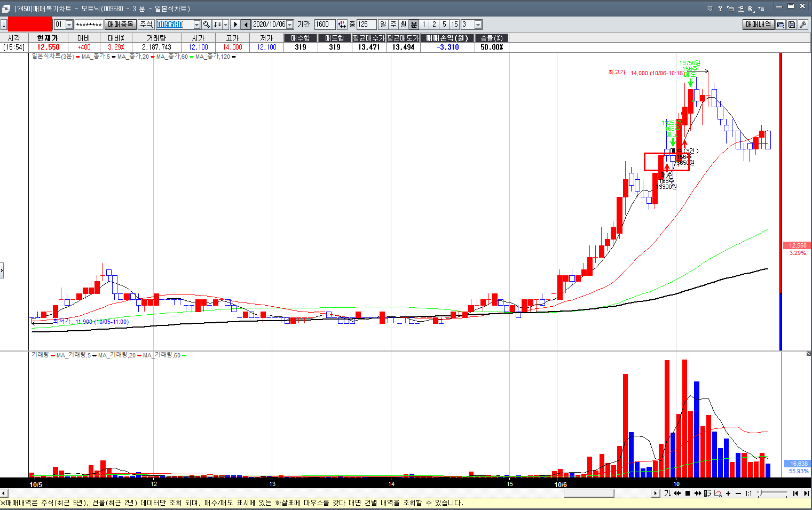Click the 매수합 column header
Viewport: 812px width, 510px height.
pos(301,38)
